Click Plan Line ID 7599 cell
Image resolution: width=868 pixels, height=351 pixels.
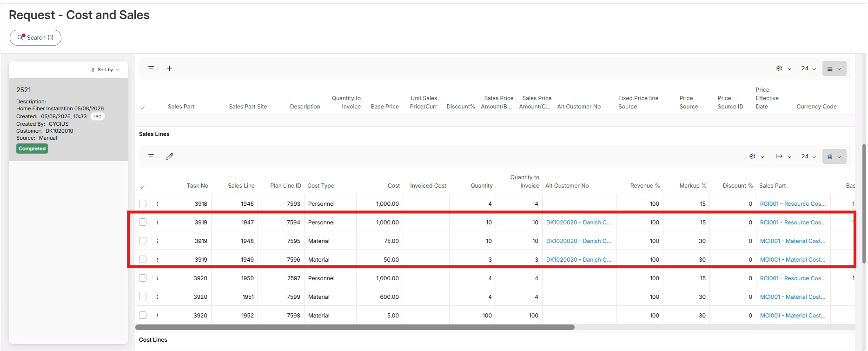(x=293, y=297)
